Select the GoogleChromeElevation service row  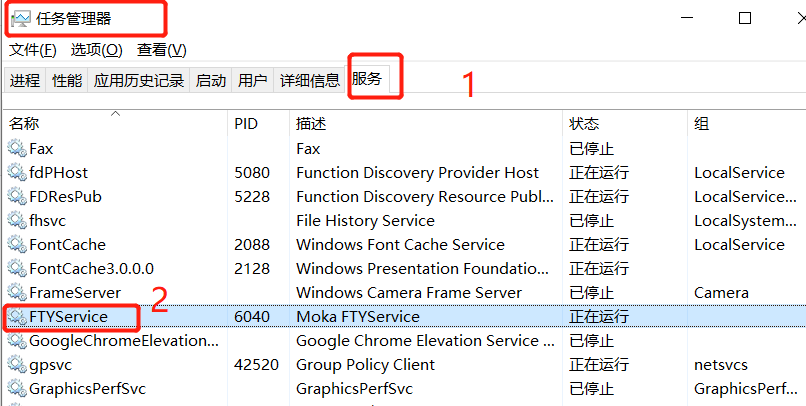point(123,340)
